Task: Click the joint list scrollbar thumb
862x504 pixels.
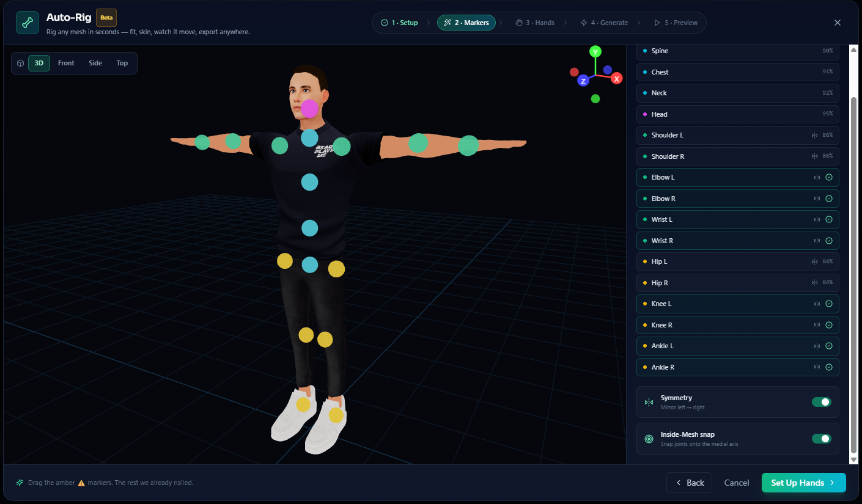Action: click(x=854, y=275)
